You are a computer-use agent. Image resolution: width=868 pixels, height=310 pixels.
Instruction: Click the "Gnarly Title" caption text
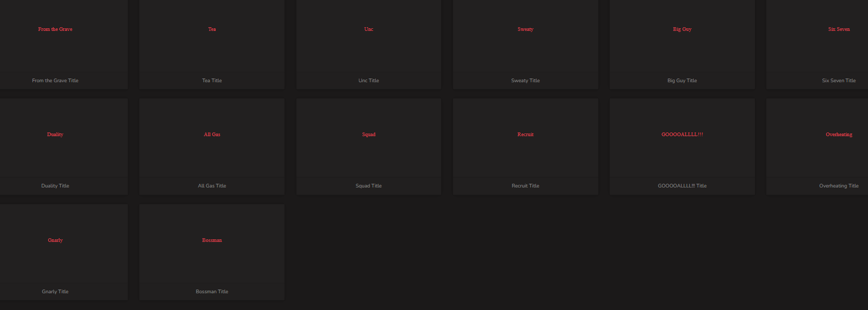tap(55, 292)
